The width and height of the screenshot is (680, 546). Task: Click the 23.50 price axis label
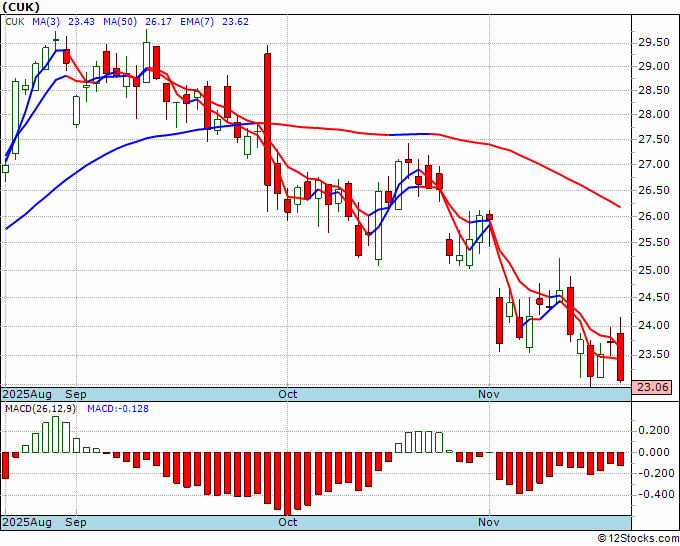(x=654, y=355)
